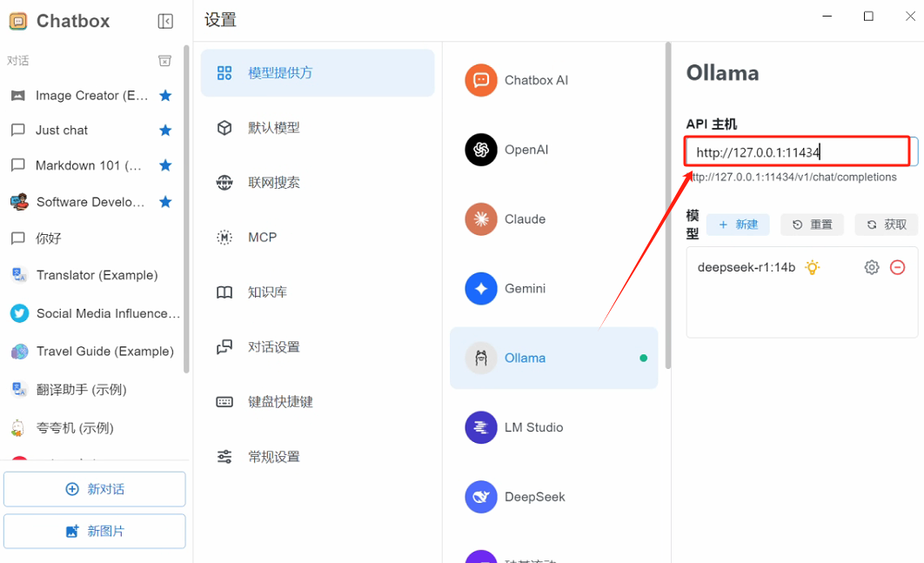The height and width of the screenshot is (563, 924).
Task: Open the Travel Guide (Example) conversation
Action: pos(92,352)
